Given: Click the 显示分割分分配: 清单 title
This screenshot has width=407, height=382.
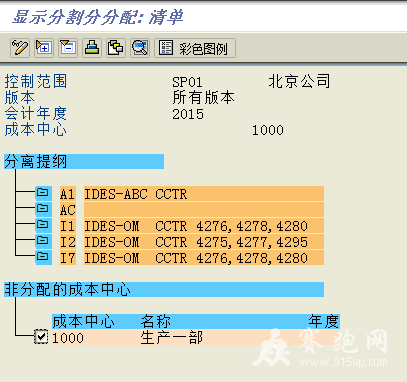Looking at the screenshot, I should (x=98, y=17).
